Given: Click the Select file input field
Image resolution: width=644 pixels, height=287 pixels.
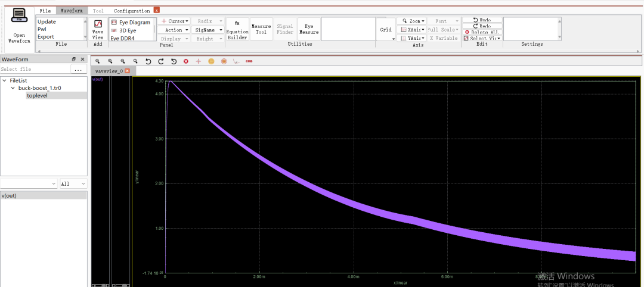Looking at the screenshot, I should [x=35, y=69].
